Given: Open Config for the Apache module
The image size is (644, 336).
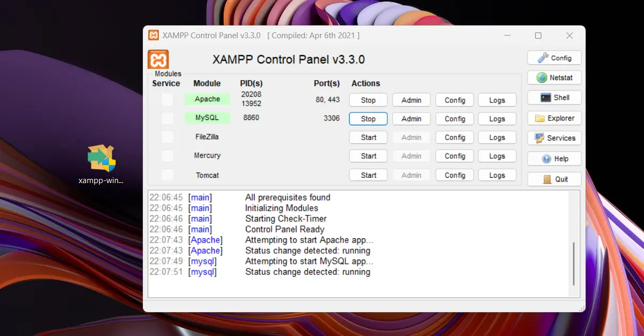Looking at the screenshot, I should (455, 100).
